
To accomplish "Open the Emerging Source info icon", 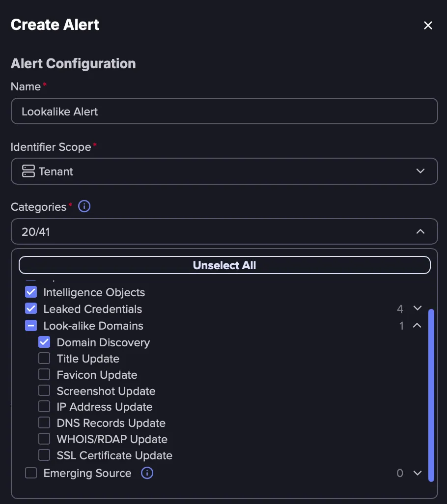I will (147, 473).
